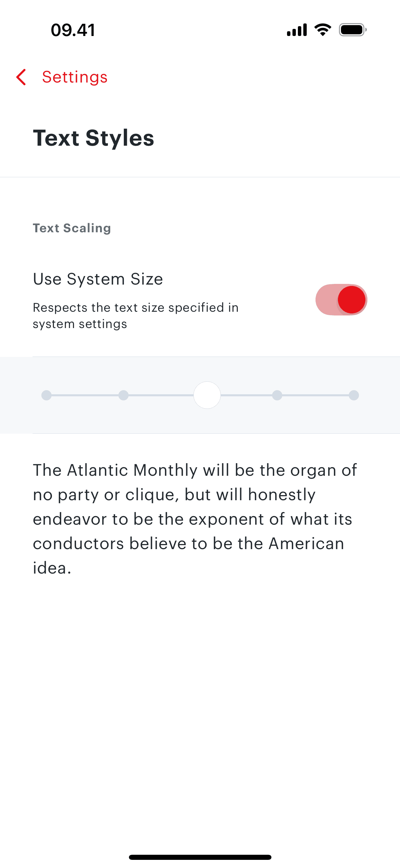Viewport: 400px width, 868px height.
Task: Click the Use System Size label
Action: point(98,279)
